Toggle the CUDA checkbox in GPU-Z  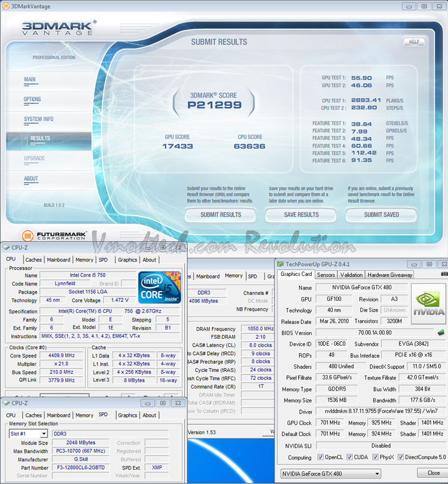click(350, 457)
